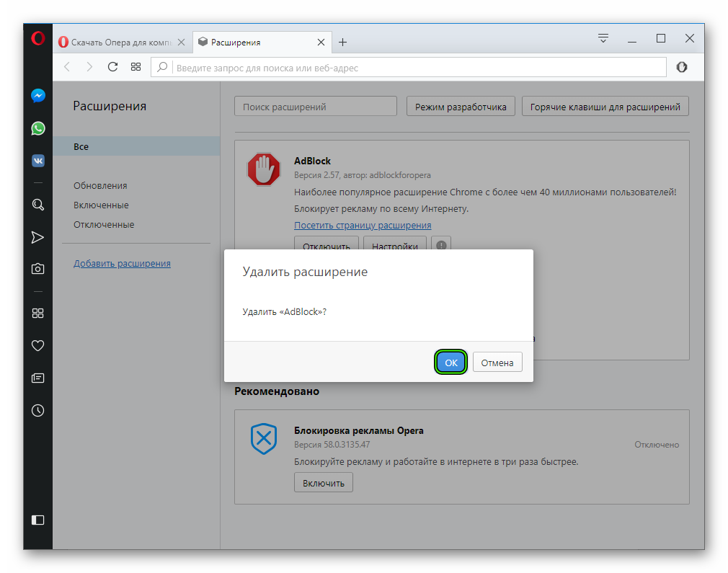Reload the current page
This screenshot has height=573, width=728.
(113, 67)
